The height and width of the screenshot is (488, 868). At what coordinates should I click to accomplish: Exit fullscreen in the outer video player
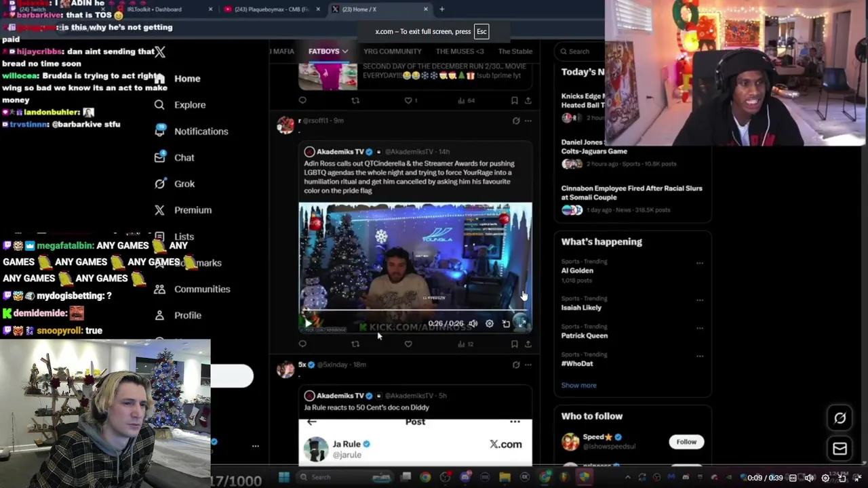[x=858, y=478]
